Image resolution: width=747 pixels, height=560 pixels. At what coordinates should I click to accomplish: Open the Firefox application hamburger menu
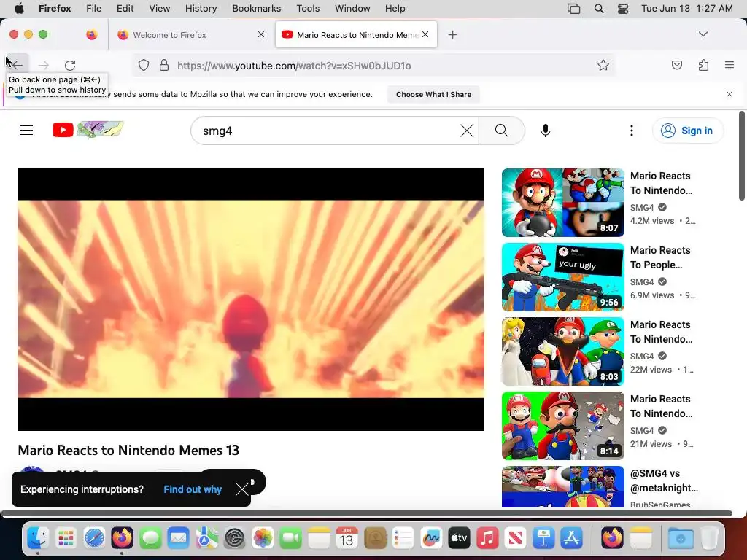pyautogui.click(x=729, y=65)
